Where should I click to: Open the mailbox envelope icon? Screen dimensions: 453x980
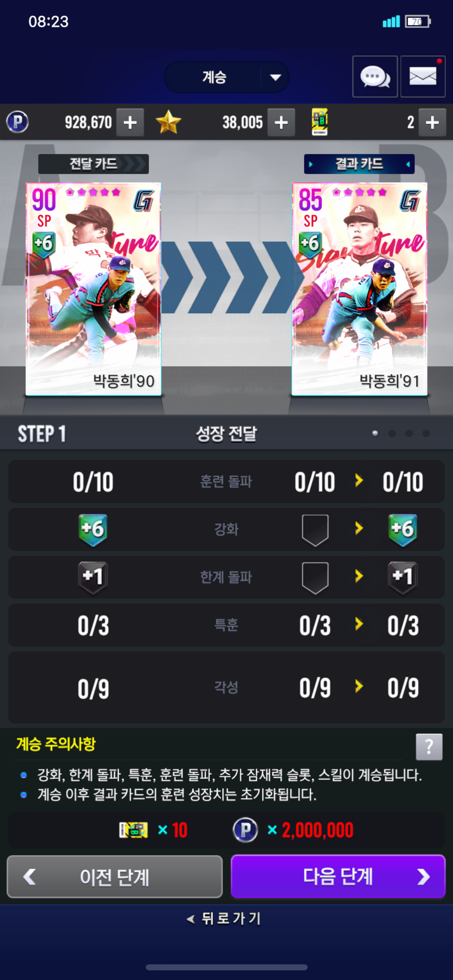pyautogui.click(x=423, y=76)
